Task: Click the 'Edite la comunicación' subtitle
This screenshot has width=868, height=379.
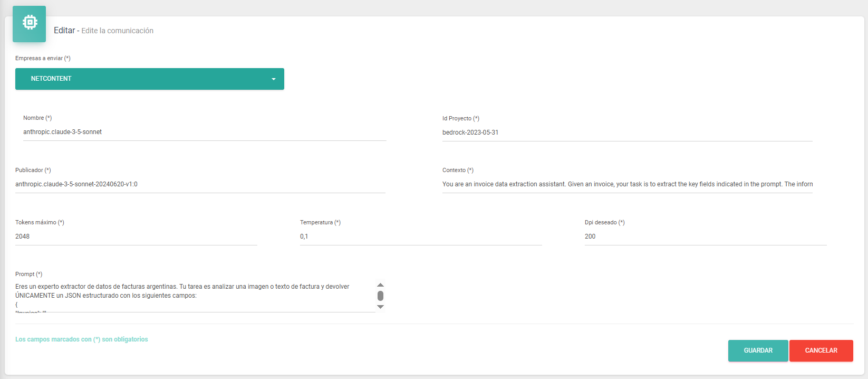Action: point(118,31)
